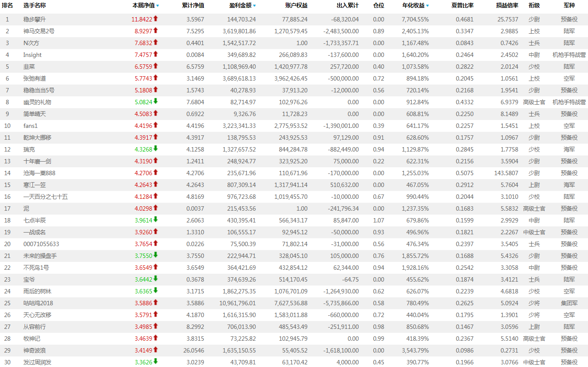
Task: Select player 00071055633
Action: [x=41, y=244]
